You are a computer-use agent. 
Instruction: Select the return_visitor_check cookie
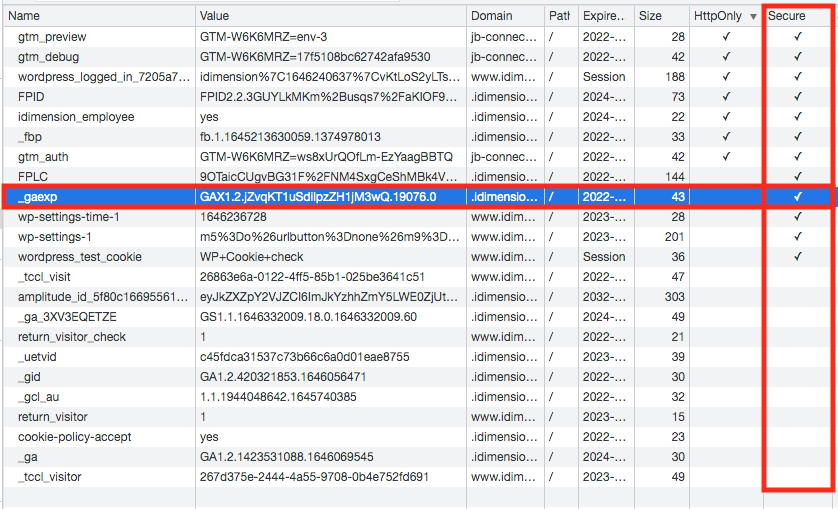[72, 337]
